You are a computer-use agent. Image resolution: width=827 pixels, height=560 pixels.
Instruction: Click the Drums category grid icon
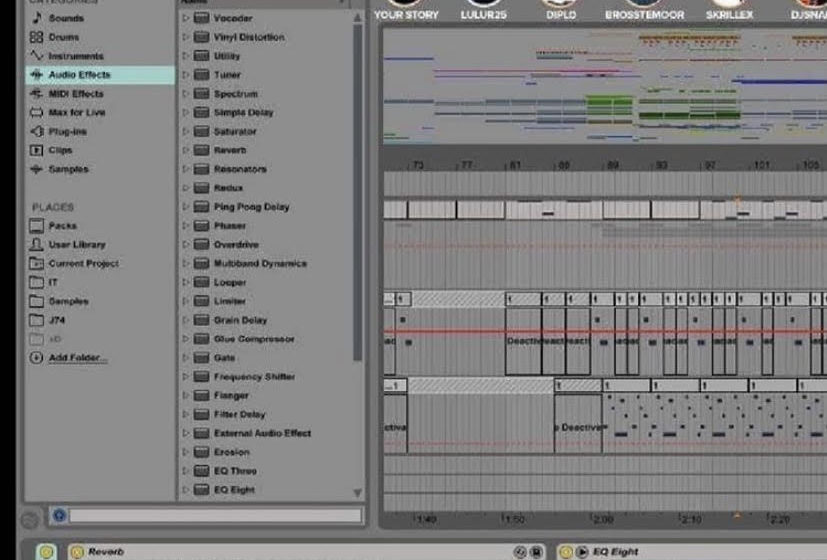[37, 37]
